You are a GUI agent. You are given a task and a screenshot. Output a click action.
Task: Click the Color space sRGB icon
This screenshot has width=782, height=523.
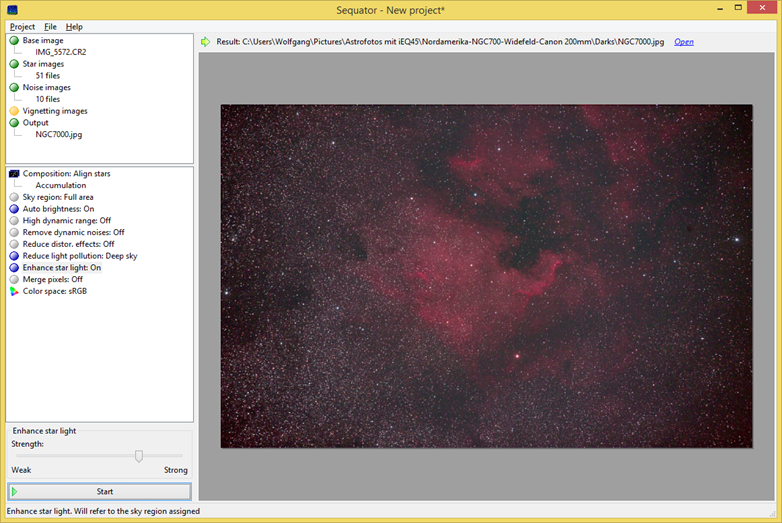(x=14, y=291)
